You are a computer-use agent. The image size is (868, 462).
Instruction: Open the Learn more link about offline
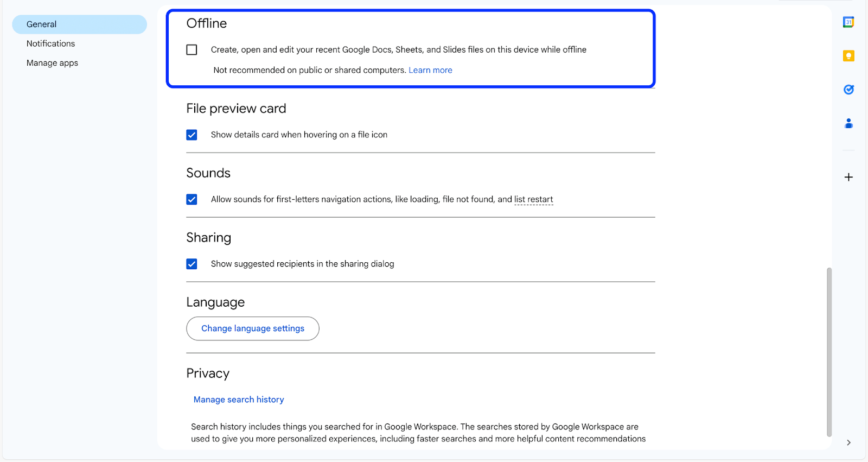430,69
